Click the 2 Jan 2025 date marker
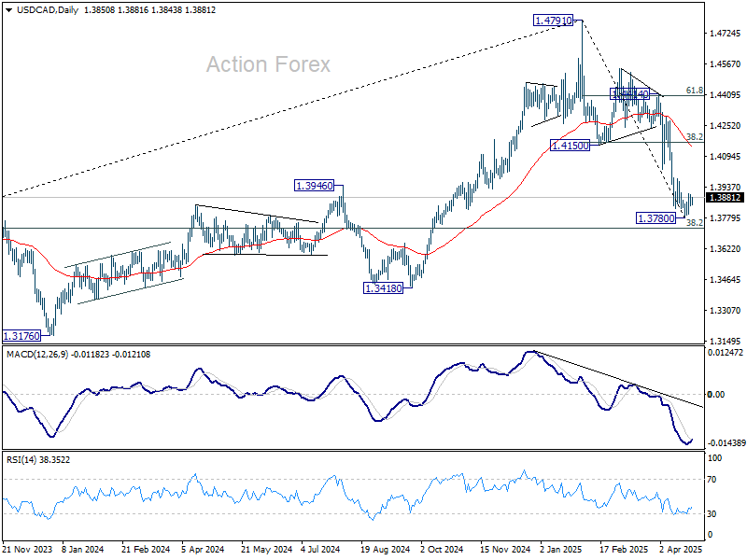The width and height of the screenshot is (747, 560). coord(562,550)
